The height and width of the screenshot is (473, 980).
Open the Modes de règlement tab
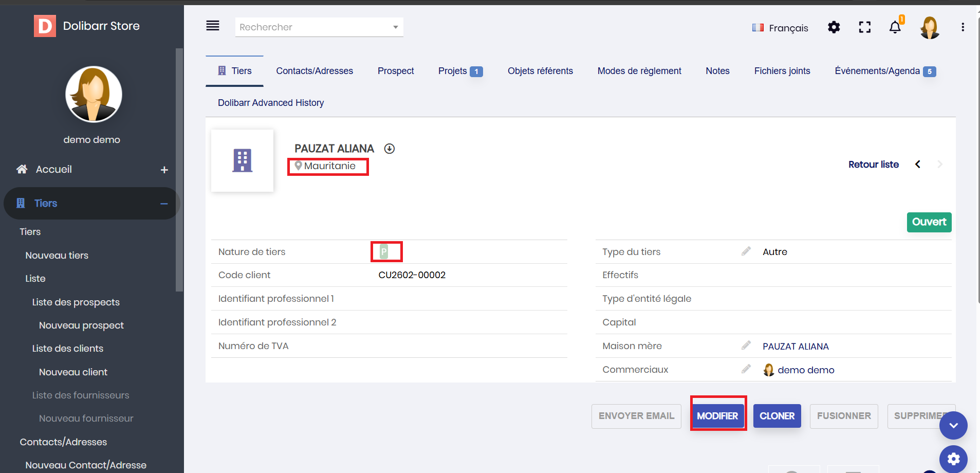[x=639, y=71]
